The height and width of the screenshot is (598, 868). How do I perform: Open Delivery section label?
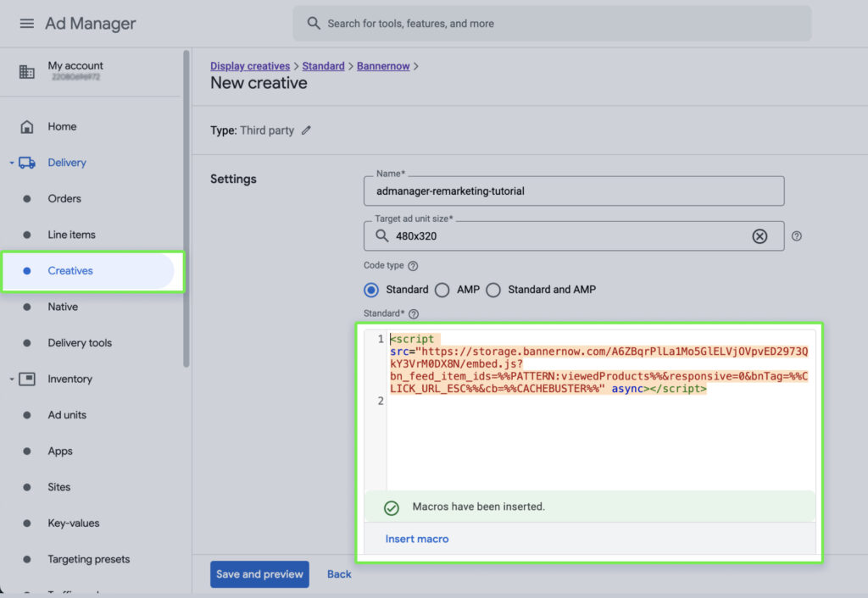pos(67,163)
